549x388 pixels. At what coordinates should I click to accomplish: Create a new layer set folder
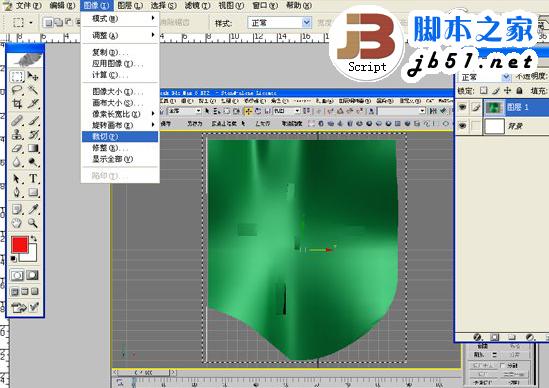click(512, 337)
